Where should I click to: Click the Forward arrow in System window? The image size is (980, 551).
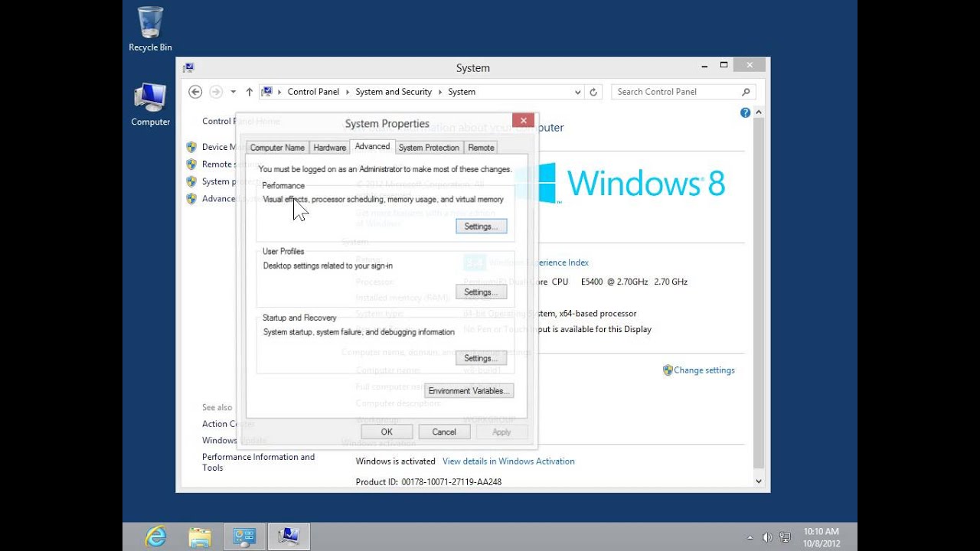216,92
